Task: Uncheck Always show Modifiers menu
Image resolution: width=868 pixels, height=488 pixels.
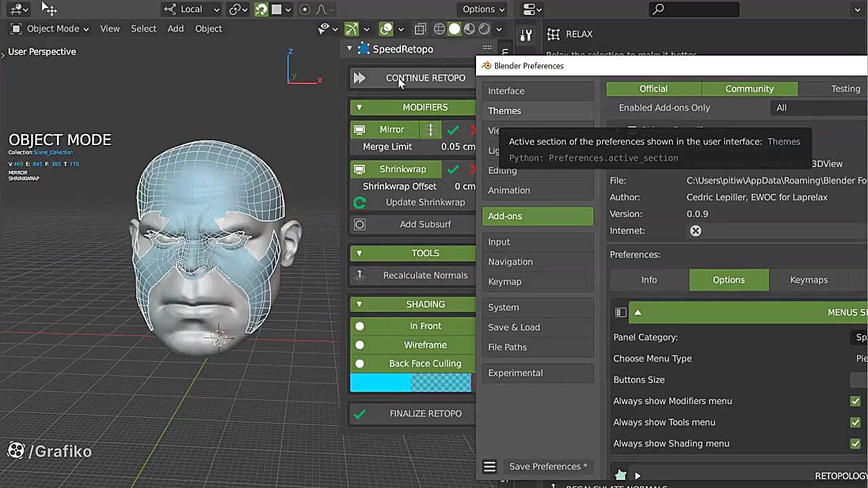Action: click(x=855, y=401)
